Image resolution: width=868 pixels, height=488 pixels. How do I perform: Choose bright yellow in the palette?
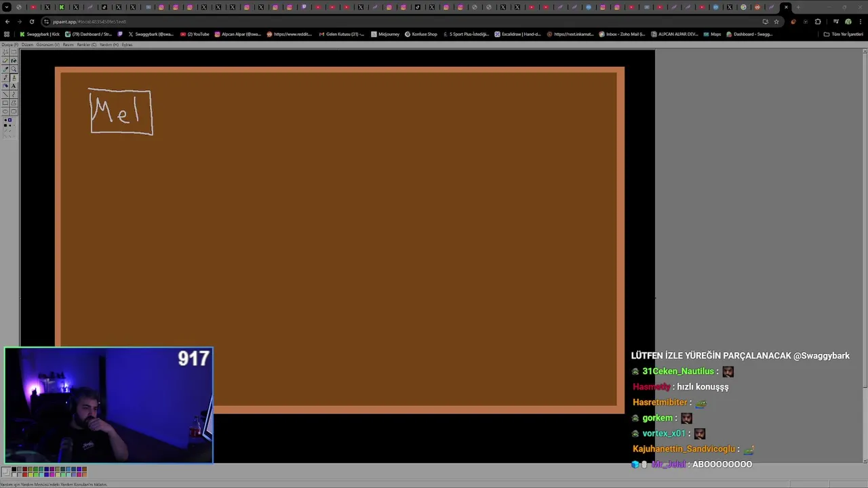(30, 474)
